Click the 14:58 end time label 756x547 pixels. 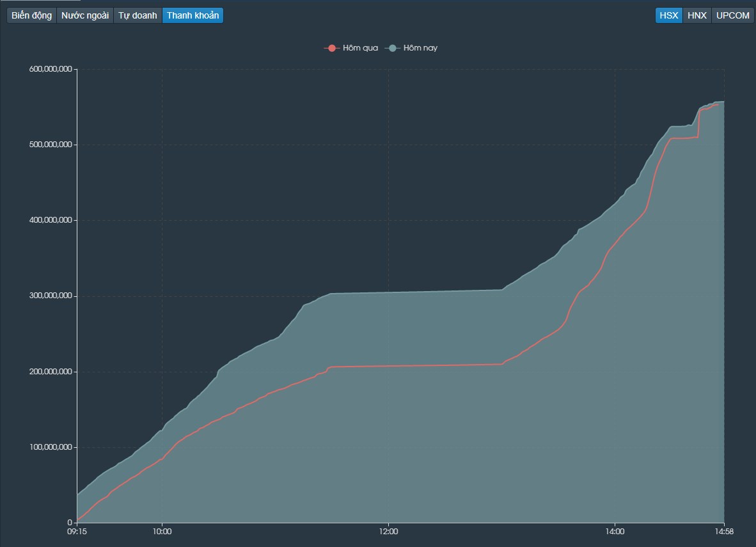pos(724,532)
